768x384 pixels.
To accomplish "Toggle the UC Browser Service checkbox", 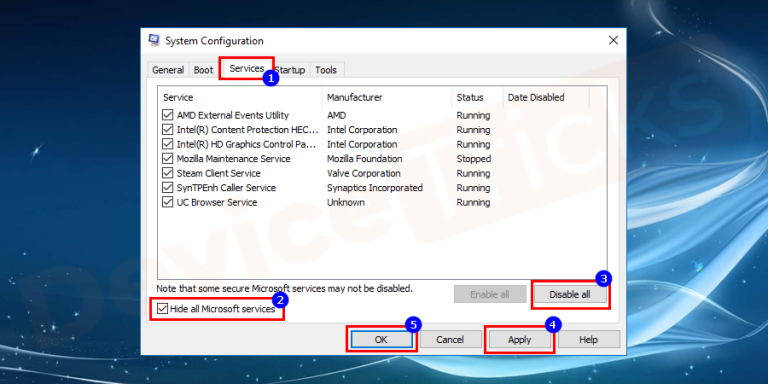I will click(168, 202).
